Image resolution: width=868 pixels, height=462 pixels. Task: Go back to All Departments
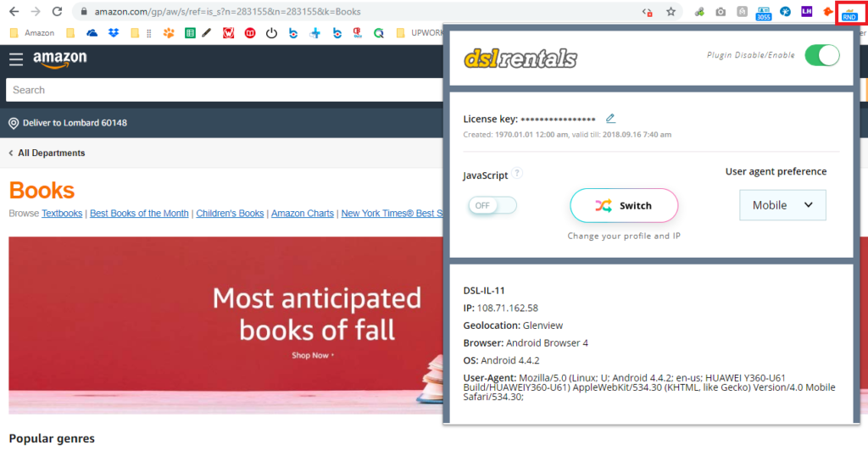pos(47,153)
